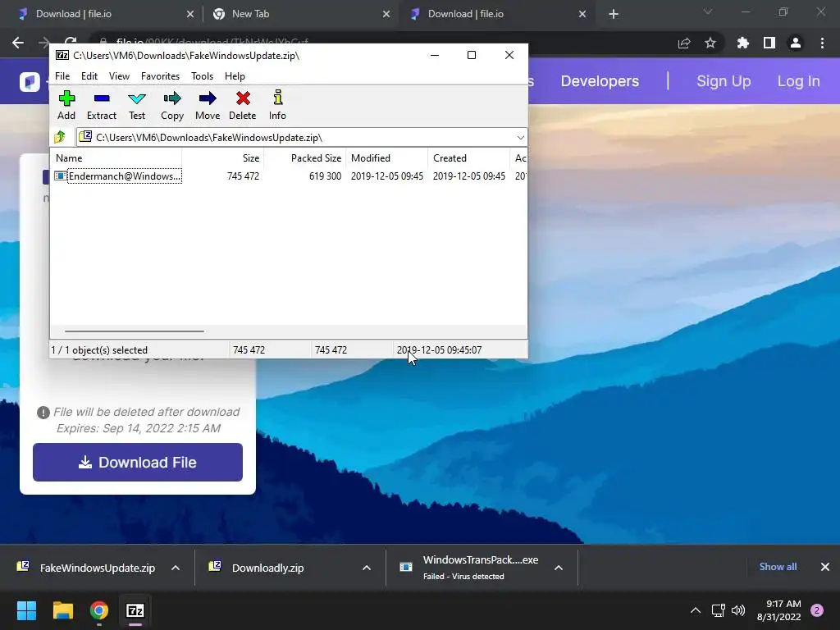Show hidden system tray icons
Viewport: 840px width, 630px height.
(x=696, y=610)
